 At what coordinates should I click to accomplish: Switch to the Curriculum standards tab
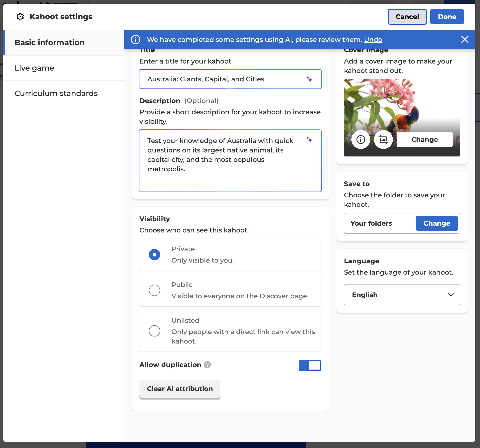[x=64, y=93]
